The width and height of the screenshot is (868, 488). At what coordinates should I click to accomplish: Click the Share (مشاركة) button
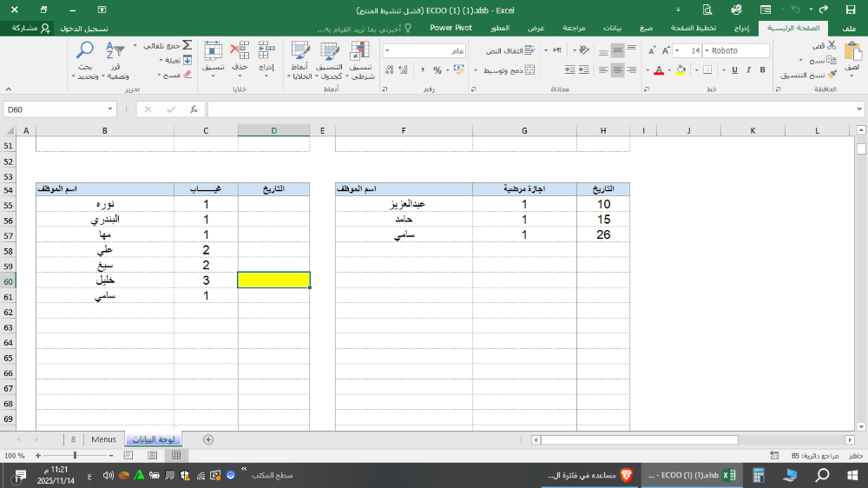pyautogui.click(x=30, y=28)
